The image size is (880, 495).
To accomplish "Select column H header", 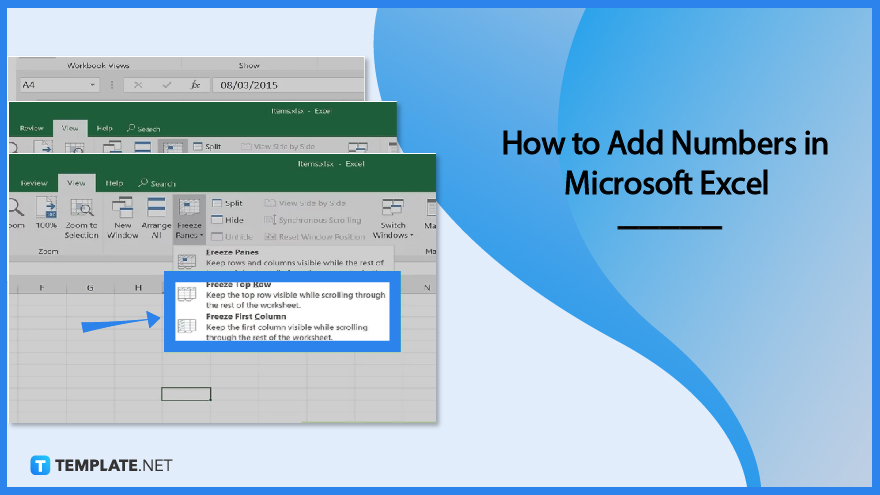I will (x=138, y=287).
